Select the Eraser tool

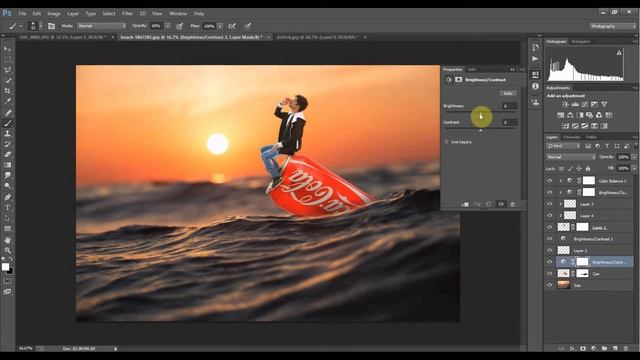7,155
